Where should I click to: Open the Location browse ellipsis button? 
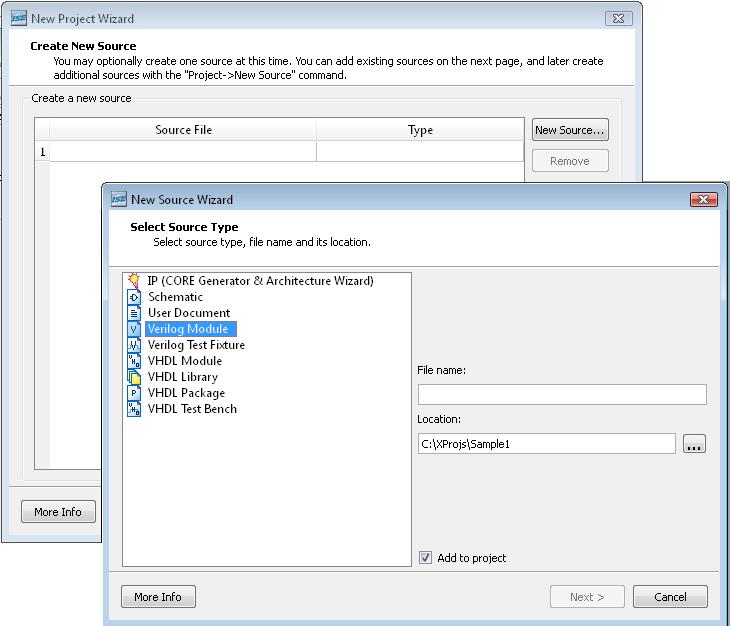click(x=695, y=444)
